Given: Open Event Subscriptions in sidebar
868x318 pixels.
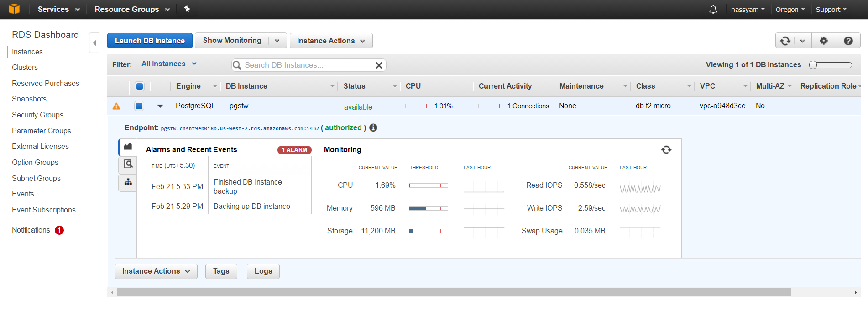Looking at the screenshot, I should coord(44,210).
